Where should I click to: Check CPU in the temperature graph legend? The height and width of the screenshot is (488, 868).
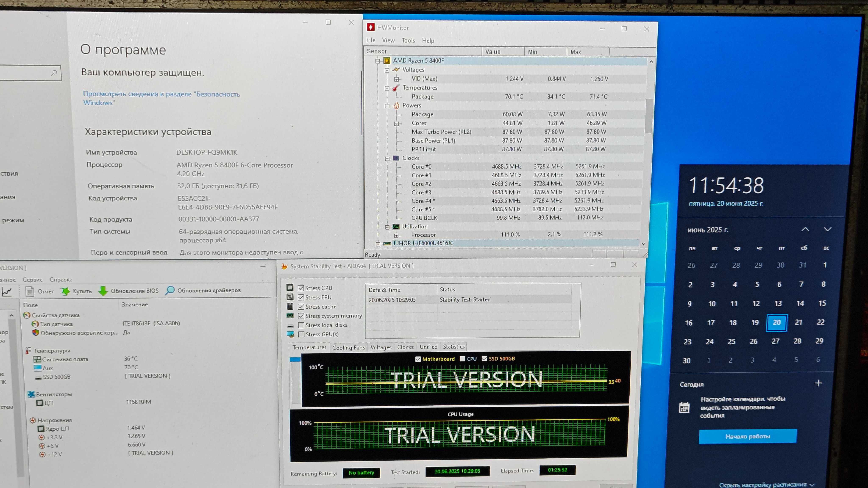462,359
